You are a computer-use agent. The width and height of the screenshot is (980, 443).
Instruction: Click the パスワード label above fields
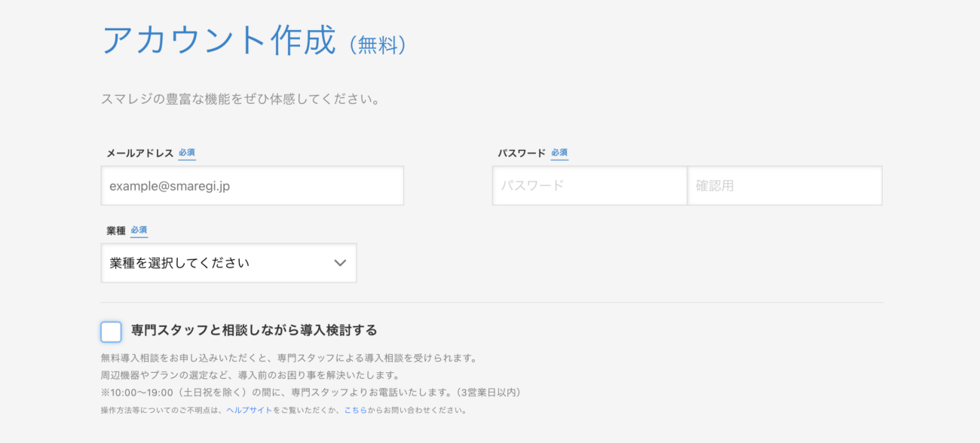tap(522, 153)
